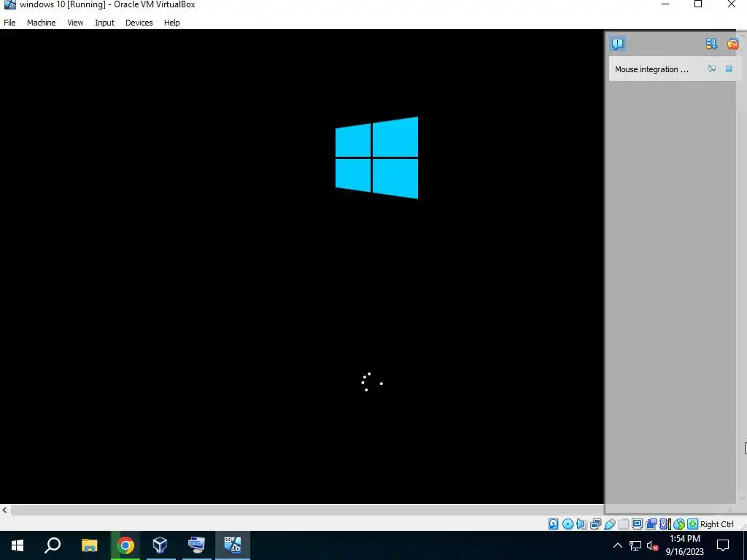
Task: Click the audio indicator in status bar
Action: pos(581,524)
